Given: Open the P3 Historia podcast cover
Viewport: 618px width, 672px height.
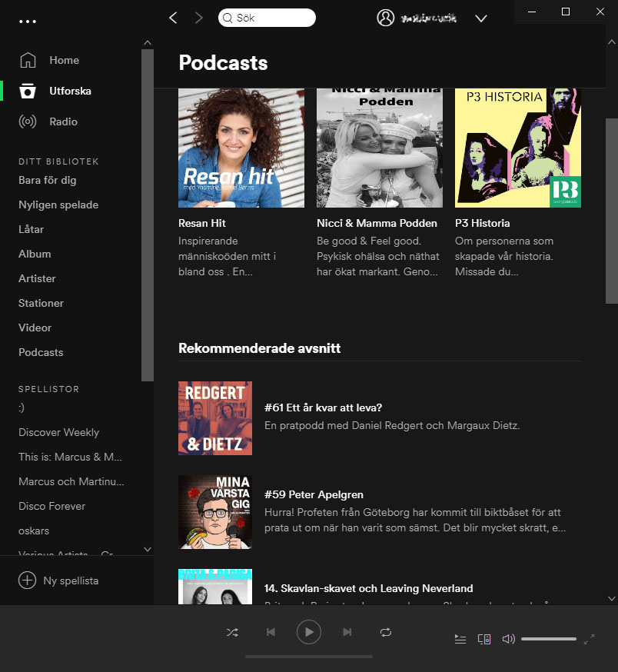Looking at the screenshot, I should [x=517, y=148].
